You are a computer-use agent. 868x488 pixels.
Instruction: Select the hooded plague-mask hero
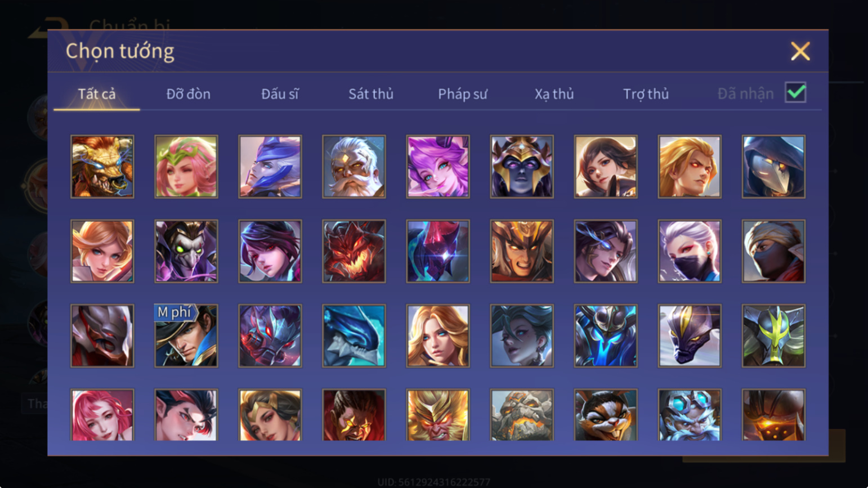(773, 167)
